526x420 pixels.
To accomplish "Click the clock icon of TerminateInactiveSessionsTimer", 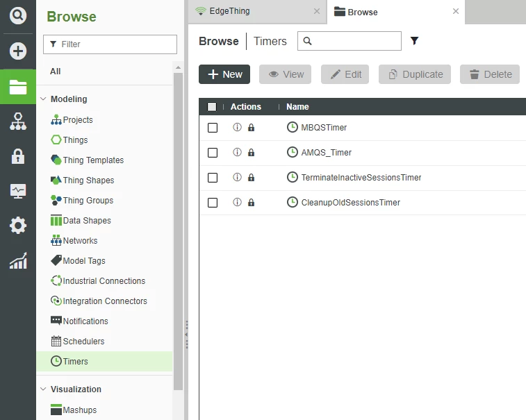I will tap(293, 177).
